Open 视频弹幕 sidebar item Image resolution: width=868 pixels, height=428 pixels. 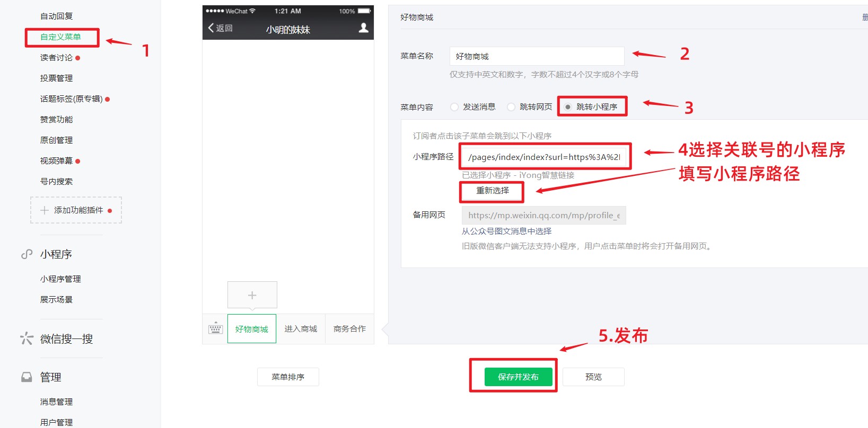coord(57,161)
